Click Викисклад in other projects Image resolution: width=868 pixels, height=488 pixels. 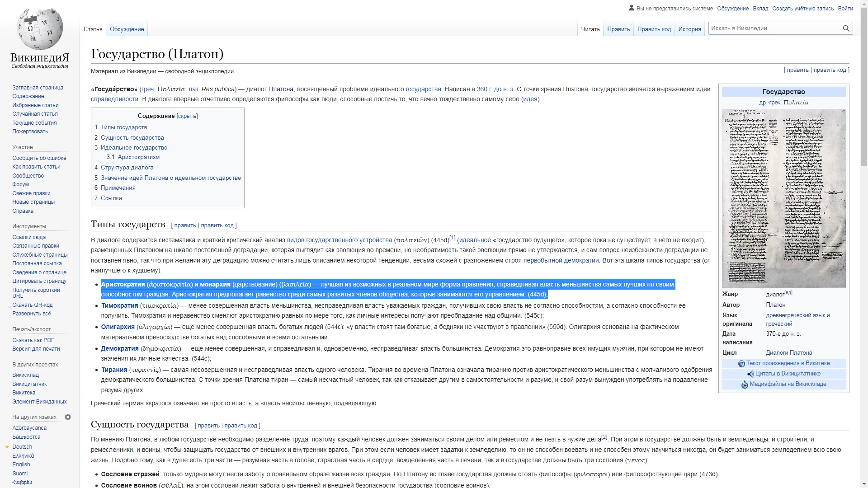click(x=26, y=375)
